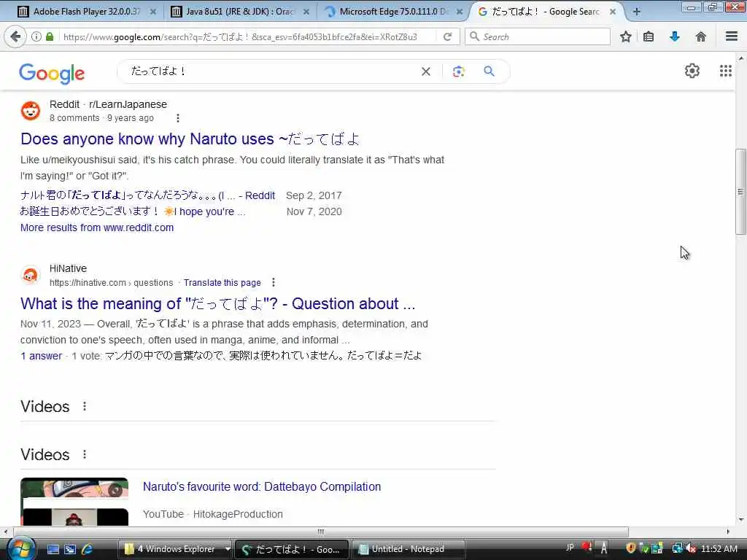Click the IME input mode A indicator
The height and width of the screenshot is (560, 747).
(x=603, y=548)
